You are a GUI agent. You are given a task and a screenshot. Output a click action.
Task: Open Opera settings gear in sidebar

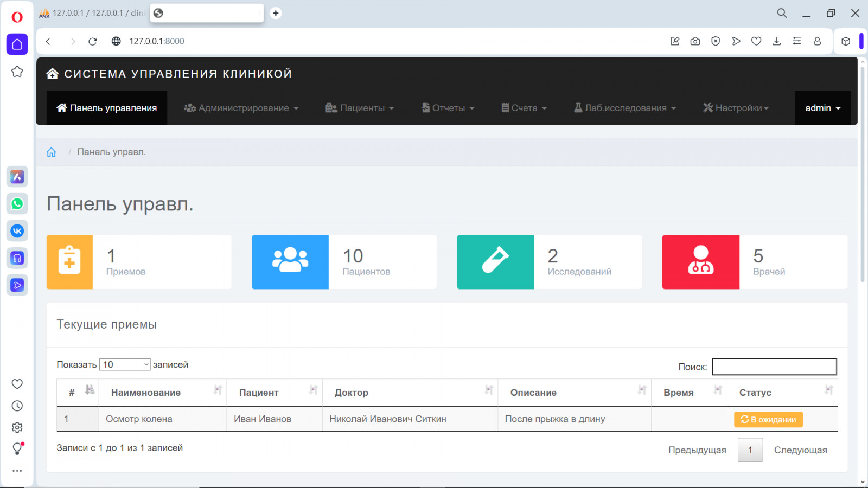pos(17,427)
